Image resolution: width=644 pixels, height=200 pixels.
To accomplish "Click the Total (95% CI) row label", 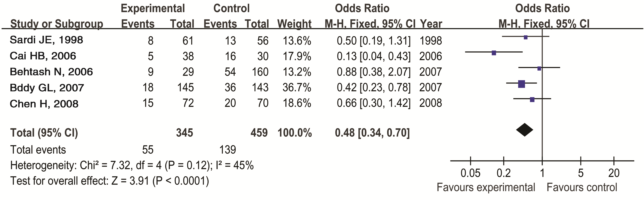I will pos(44,133).
